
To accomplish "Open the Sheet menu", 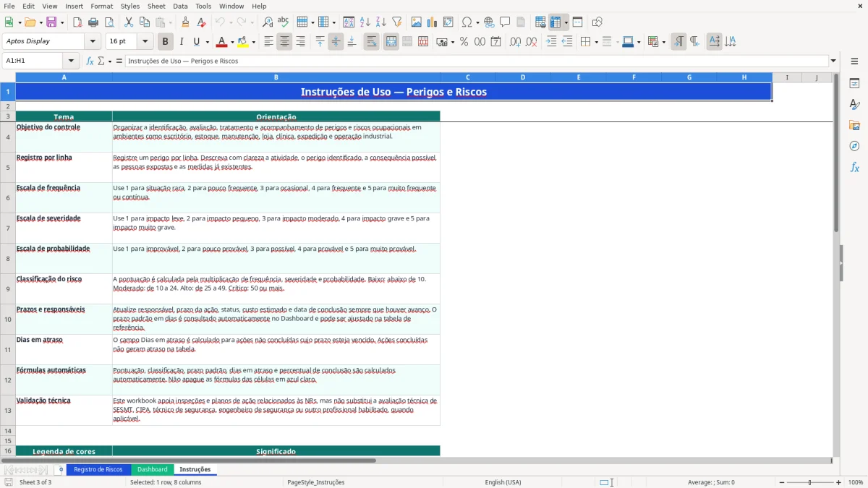I will click(x=156, y=6).
